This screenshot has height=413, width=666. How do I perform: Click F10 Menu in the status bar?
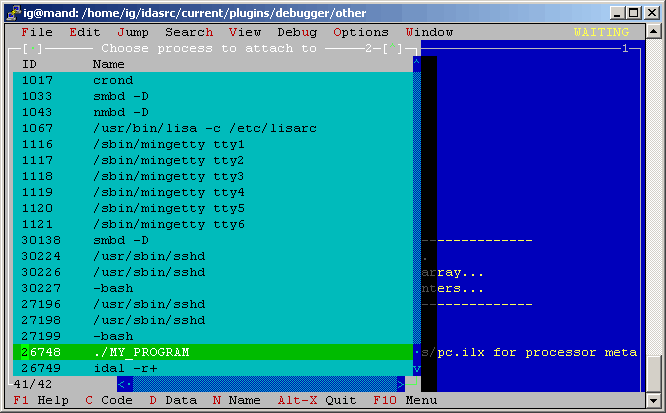(x=406, y=401)
